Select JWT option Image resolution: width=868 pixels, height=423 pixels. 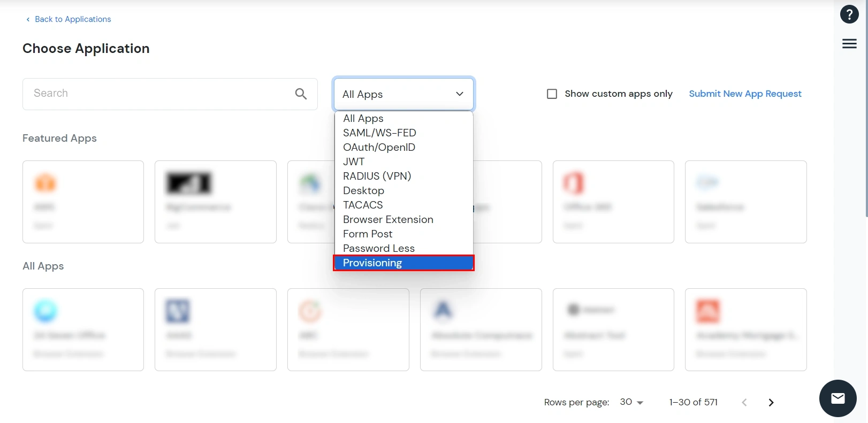click(x=403, y=161)
